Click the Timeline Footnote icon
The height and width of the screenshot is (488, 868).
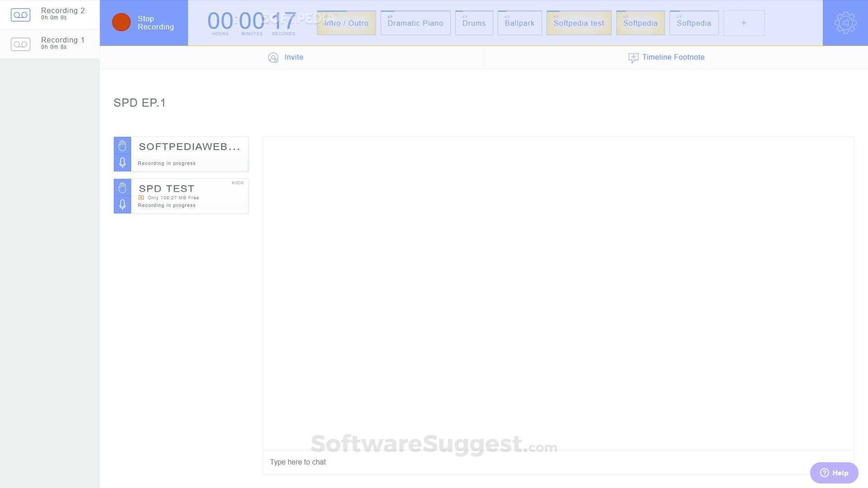pyautogui.click(x=633, y=58)
